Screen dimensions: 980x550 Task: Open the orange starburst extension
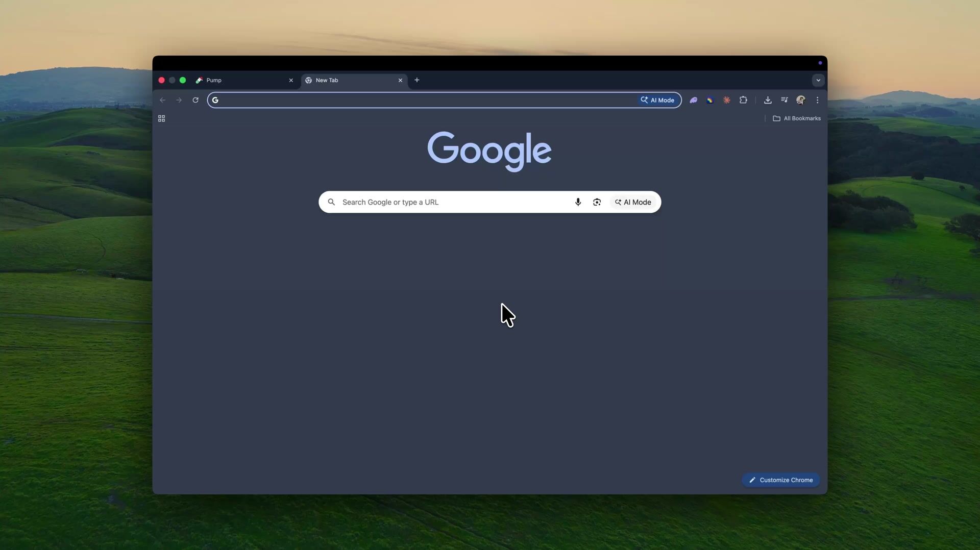[726, 100]
